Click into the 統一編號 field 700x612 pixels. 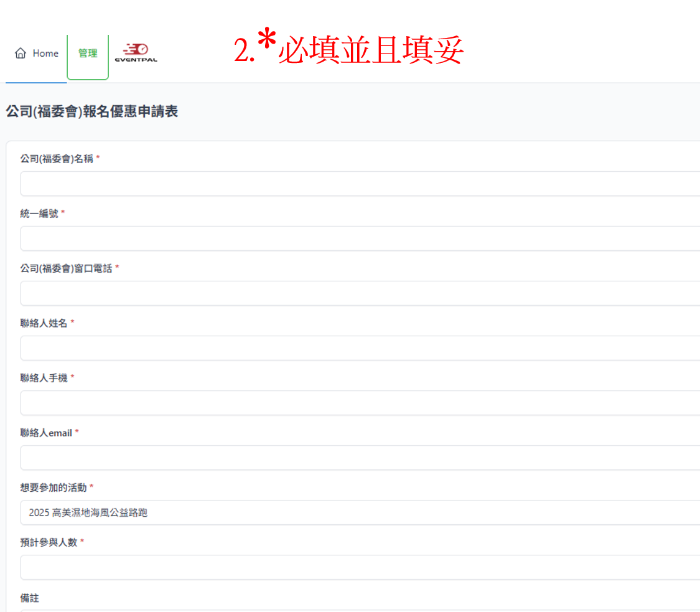pos(360,238)
